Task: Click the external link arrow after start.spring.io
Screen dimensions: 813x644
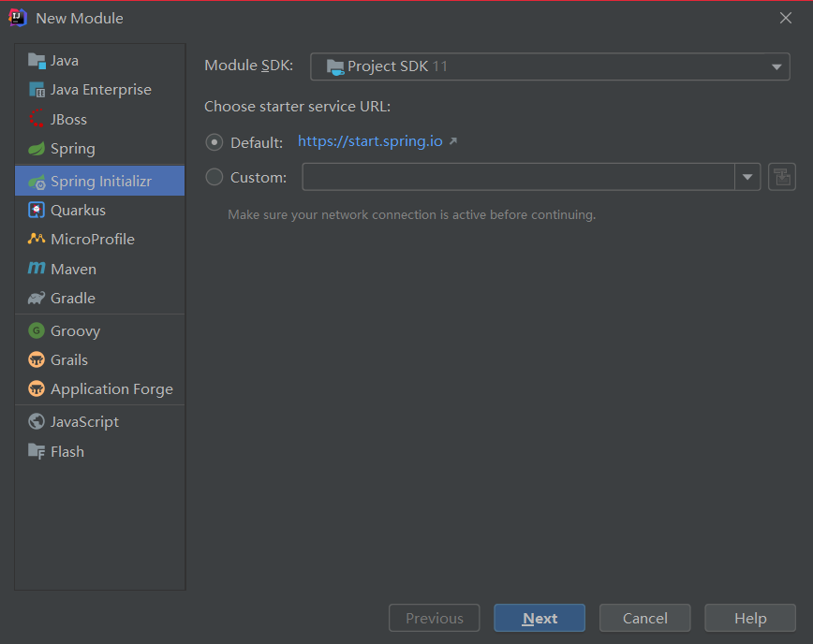Action: (453, 141)
